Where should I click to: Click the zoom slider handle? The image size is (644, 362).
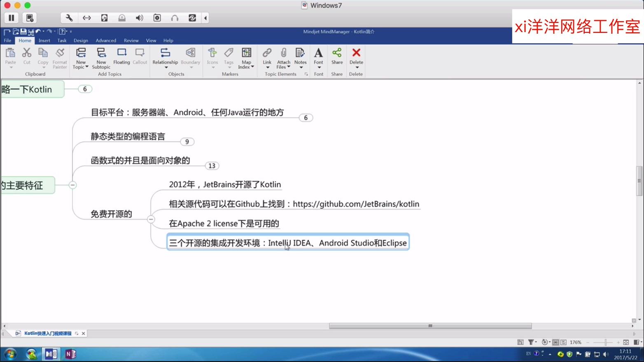point(605,342)
